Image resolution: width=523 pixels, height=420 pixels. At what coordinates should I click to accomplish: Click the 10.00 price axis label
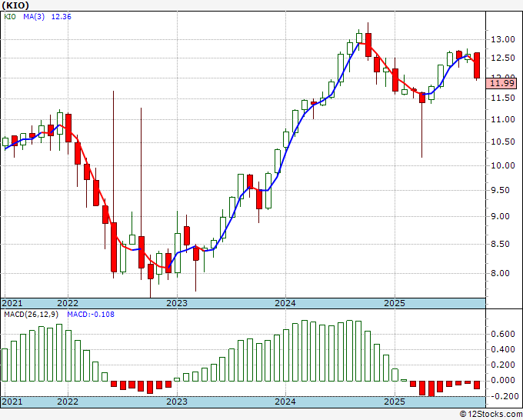[x=503, y=165]
